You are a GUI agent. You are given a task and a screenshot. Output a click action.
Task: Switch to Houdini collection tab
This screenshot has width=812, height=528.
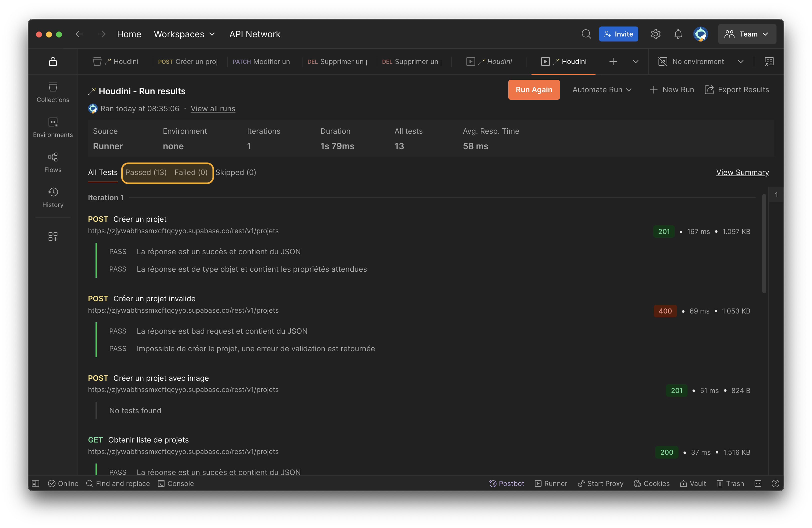116,62
